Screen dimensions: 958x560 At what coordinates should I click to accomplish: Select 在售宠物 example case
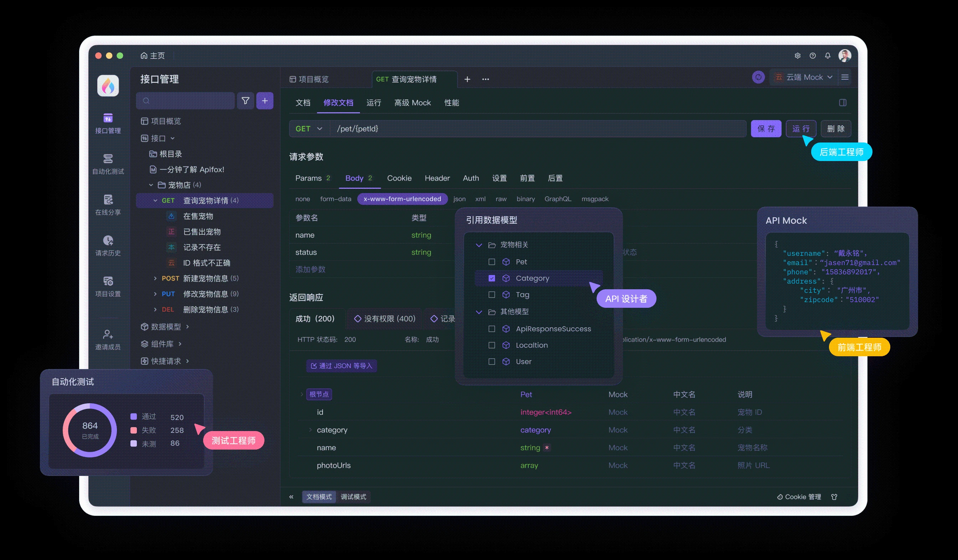[198, 216]
